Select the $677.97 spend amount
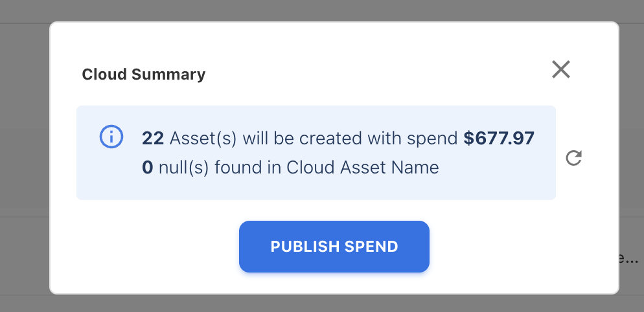Viewport: 644px width, 312px height. tap(499, 138)
